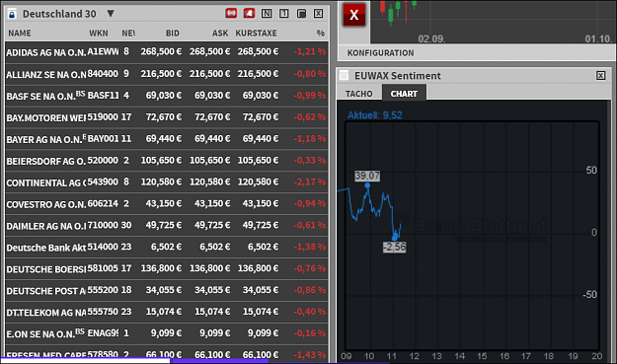
Task: Click the lock icon beside Deutschland 30
Action: coord(12,14)
